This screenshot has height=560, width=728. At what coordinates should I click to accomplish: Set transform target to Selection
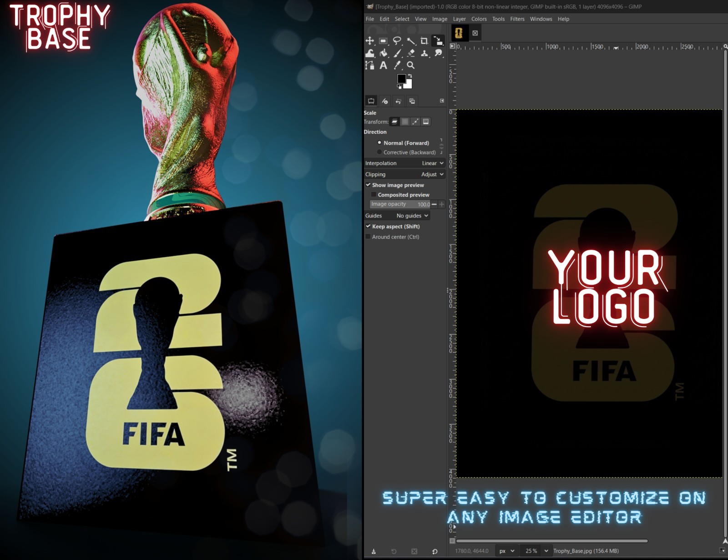coord(405,121)
